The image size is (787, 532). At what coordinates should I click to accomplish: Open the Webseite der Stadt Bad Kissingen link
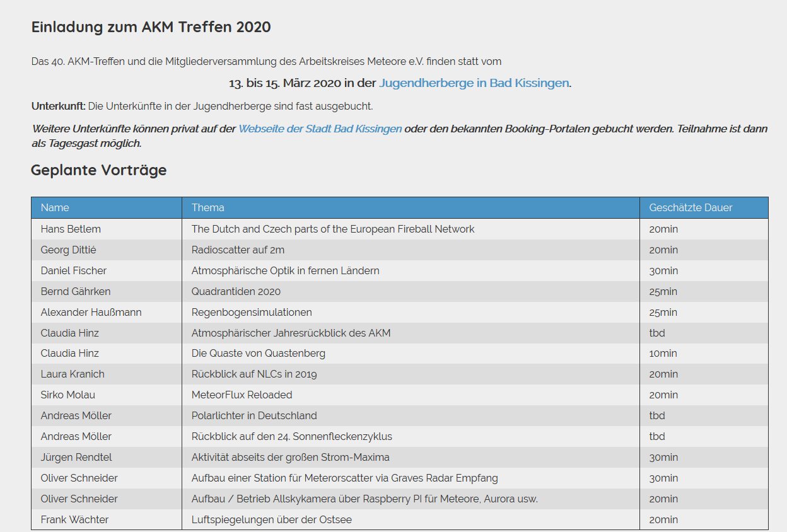click(x=320, y=129)
